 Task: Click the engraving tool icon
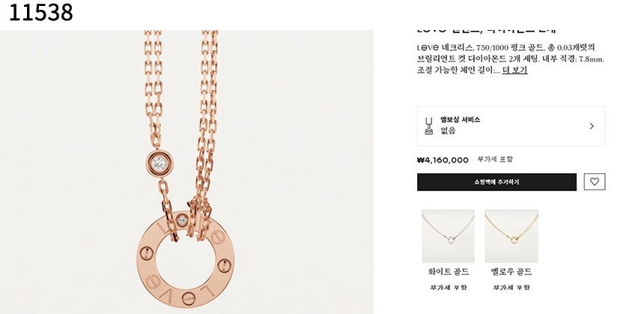[x=429, y=126]
